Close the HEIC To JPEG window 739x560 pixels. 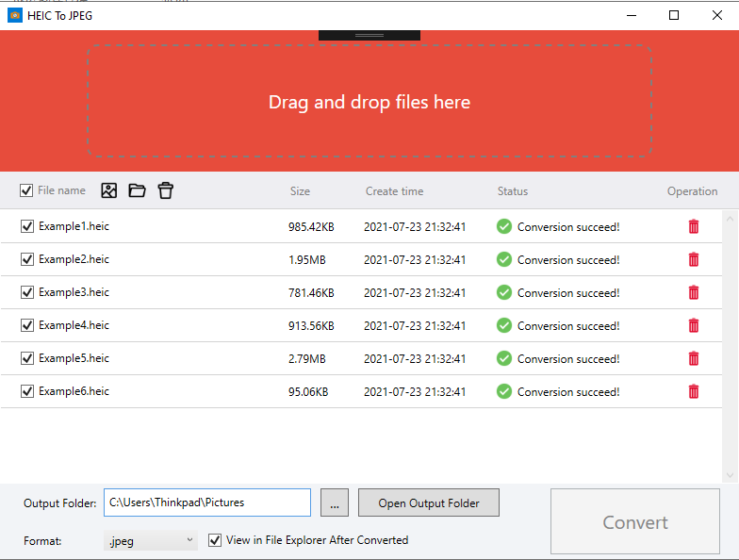click(716, 15)
